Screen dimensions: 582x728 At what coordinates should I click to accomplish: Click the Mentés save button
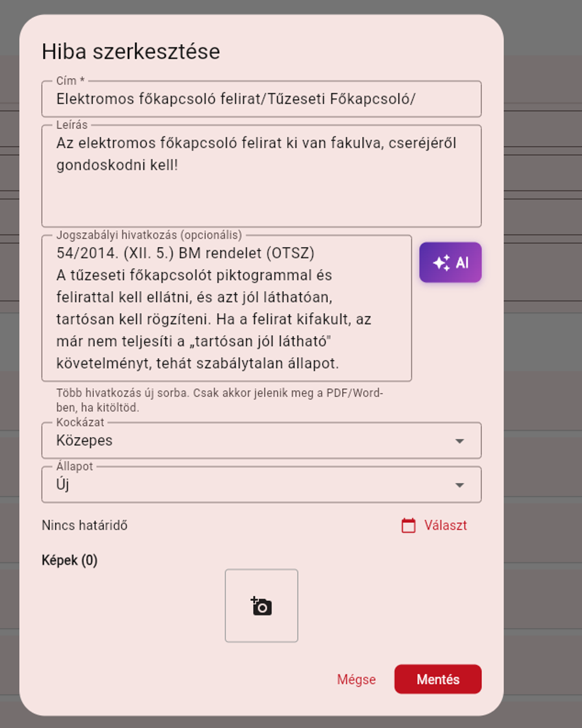coord(438,679)
